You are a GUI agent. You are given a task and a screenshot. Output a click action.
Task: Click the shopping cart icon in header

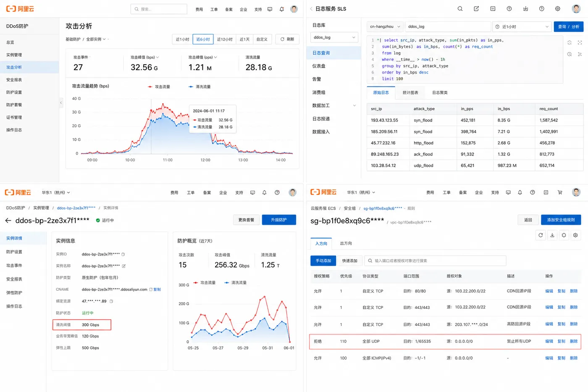point(560,192)
